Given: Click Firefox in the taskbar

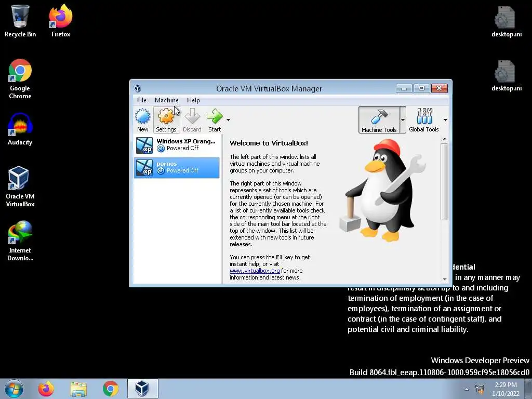Looking at the screenshot, I should [46, 389].
